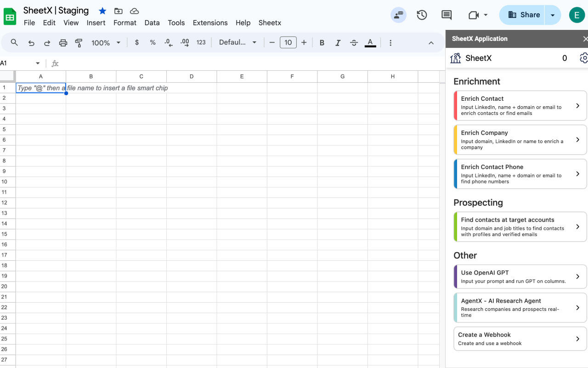
Task: Format as percent
Action: click(x=153, y=42)
